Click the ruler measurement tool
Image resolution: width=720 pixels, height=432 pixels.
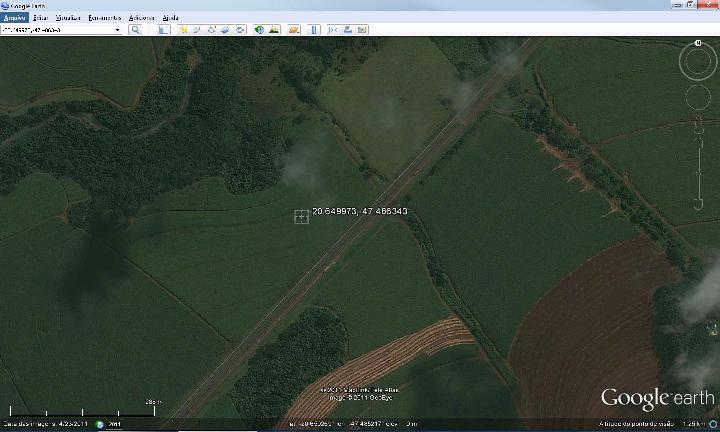(314, 30)
